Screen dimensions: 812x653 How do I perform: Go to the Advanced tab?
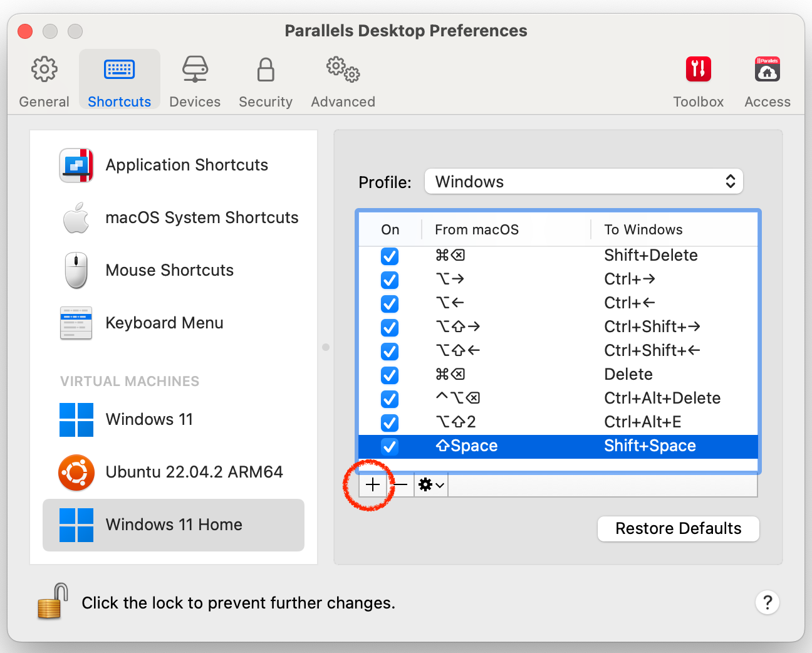click(x=343, y=81)
